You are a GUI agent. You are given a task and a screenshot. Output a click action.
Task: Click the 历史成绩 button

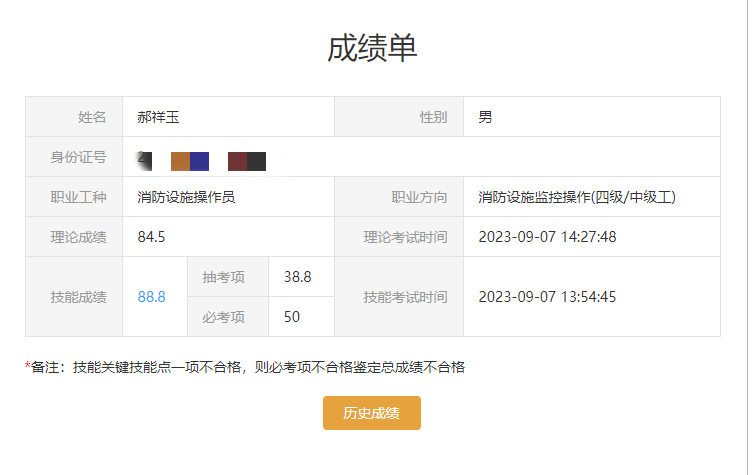click(371, 413)
